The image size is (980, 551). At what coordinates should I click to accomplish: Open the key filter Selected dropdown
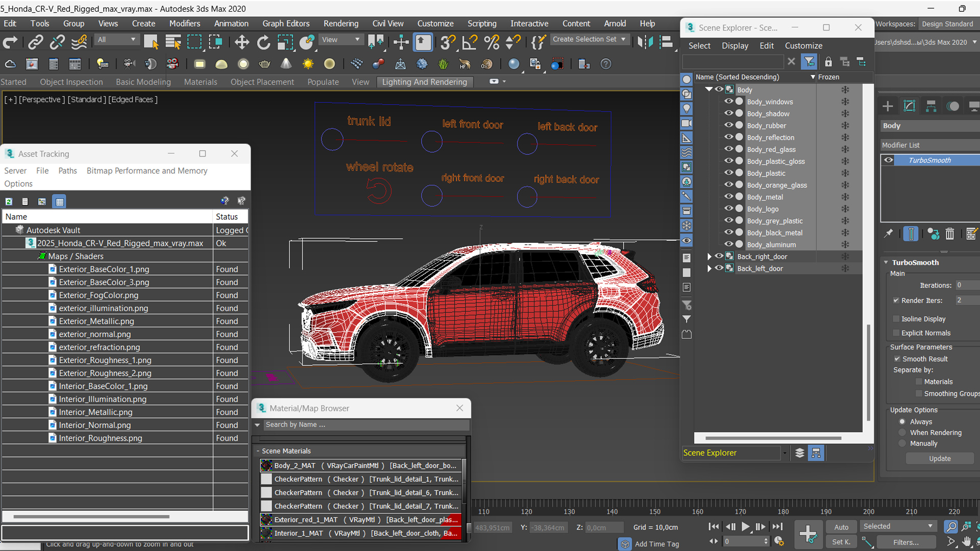(x=898, y=527)
